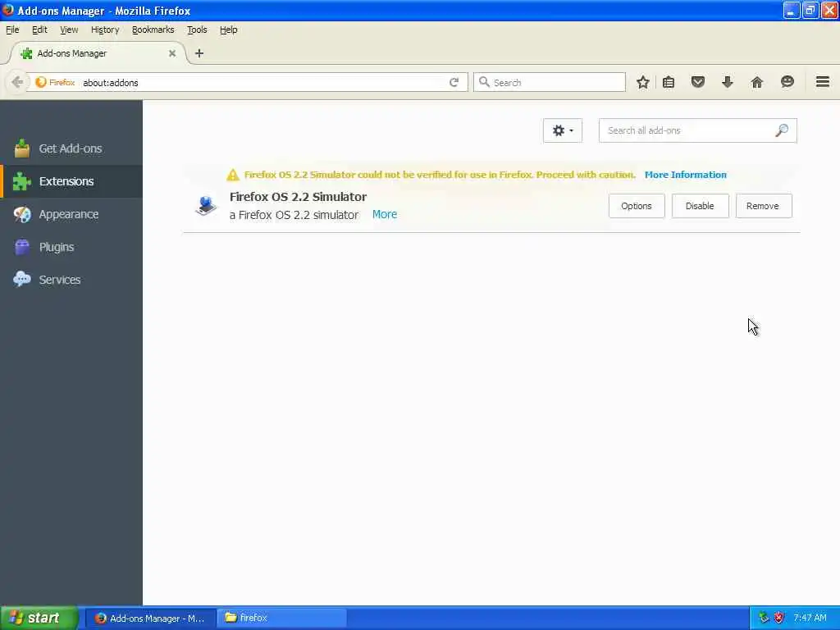Open the Help menu
The width and height of the screenshot is (840, 630).
click(228, 30)
